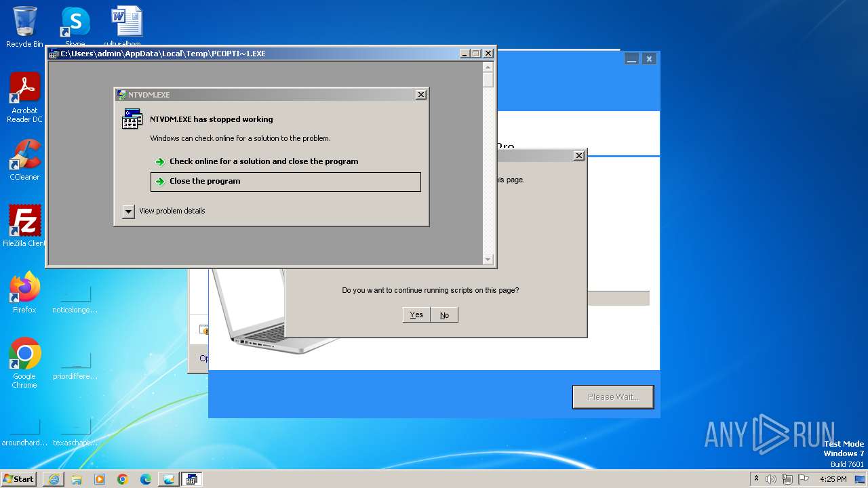
Task: Close the script warning dialog
Action: (578, 155)
